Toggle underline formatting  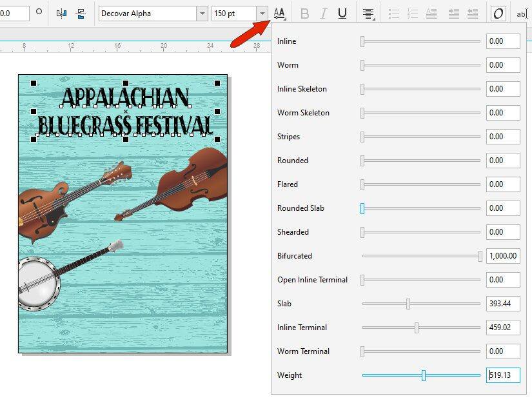[x=342, y=13]
